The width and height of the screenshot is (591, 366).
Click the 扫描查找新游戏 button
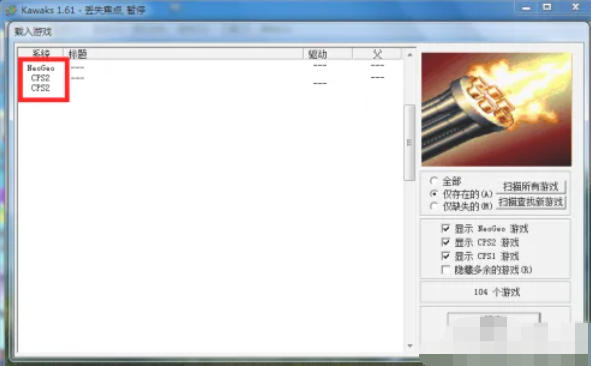[x=530, y=202]
